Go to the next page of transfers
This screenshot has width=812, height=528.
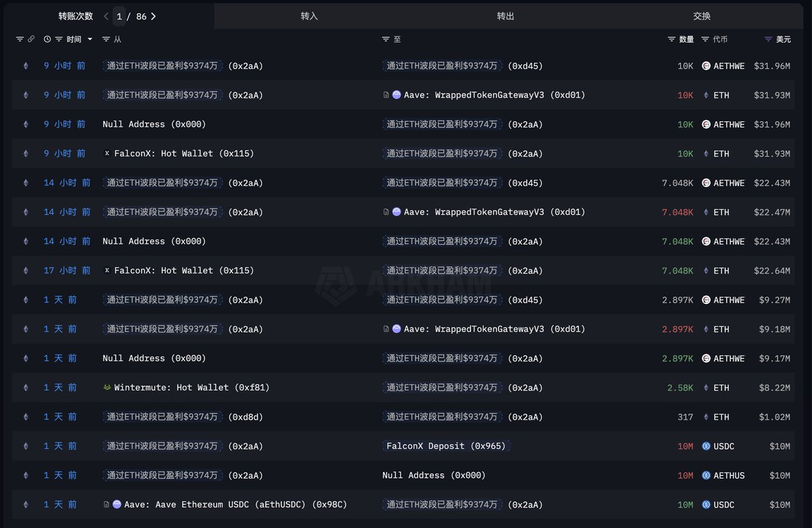click(x=154, y=16)
